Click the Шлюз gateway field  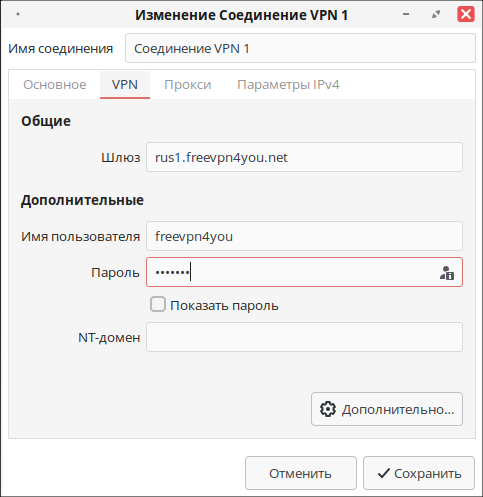point(304,157)
